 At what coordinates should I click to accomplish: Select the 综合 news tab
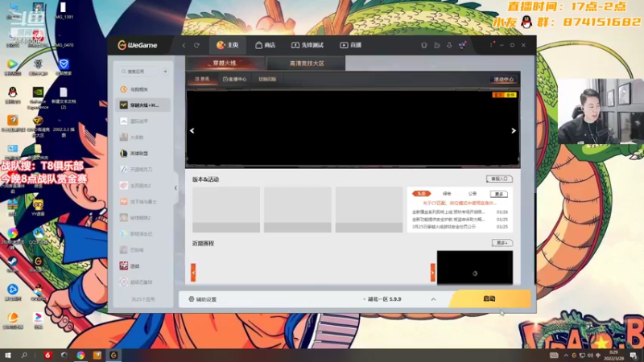coord(447,193)
